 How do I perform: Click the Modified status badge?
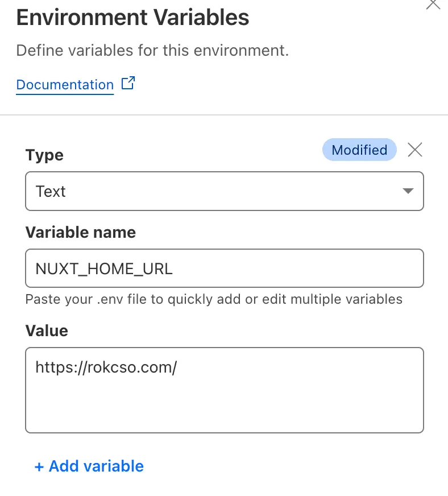tap(359, 150)
